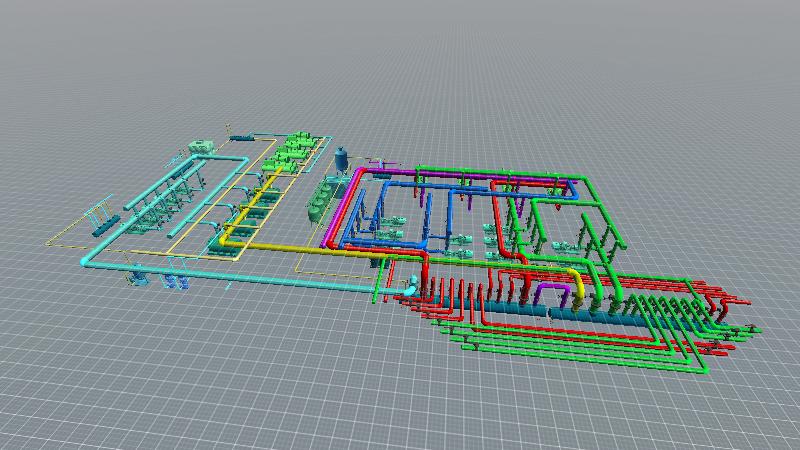Select the teal equipment unit at far top-left
Screen dimensions: 800x450
click(201, 147)
